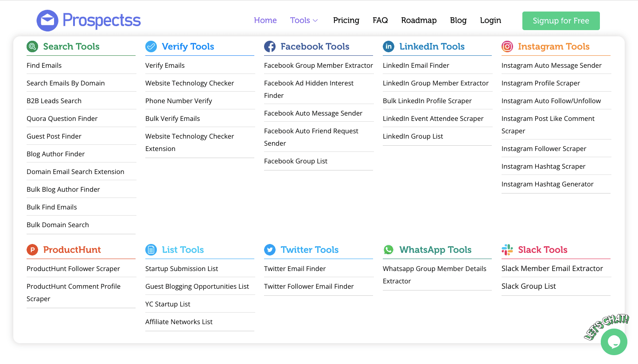Open Facebook Auto Friend Request Sender
Viewport: 638px width, 364px height.
[311, 137]
